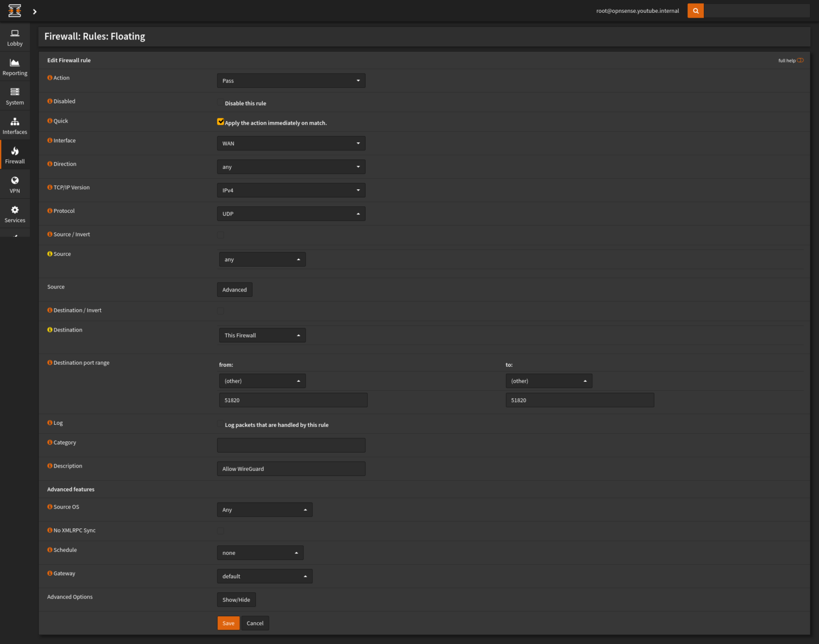This screenshot has width=819, height=644.
Task: Open the VPN globe icon
Action: (15, 181)
